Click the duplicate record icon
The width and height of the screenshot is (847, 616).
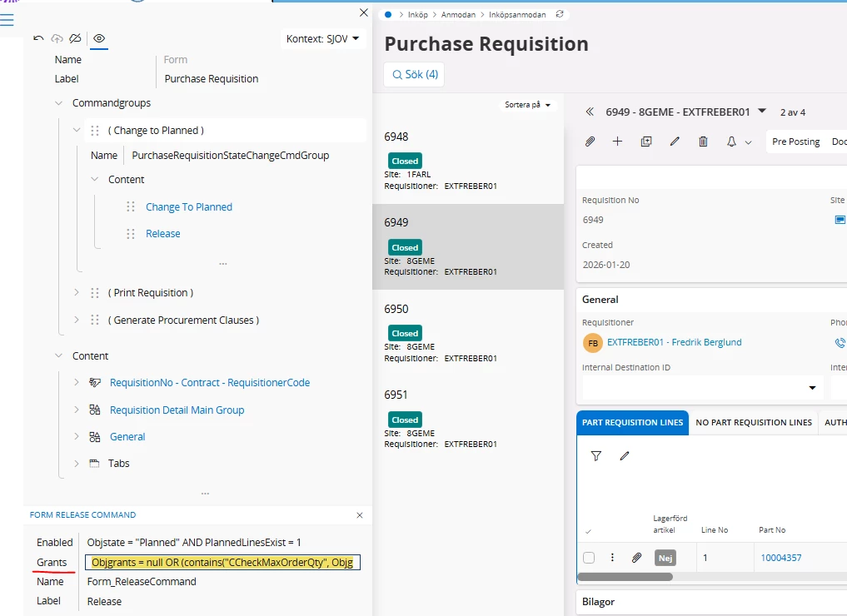point(646,142)
